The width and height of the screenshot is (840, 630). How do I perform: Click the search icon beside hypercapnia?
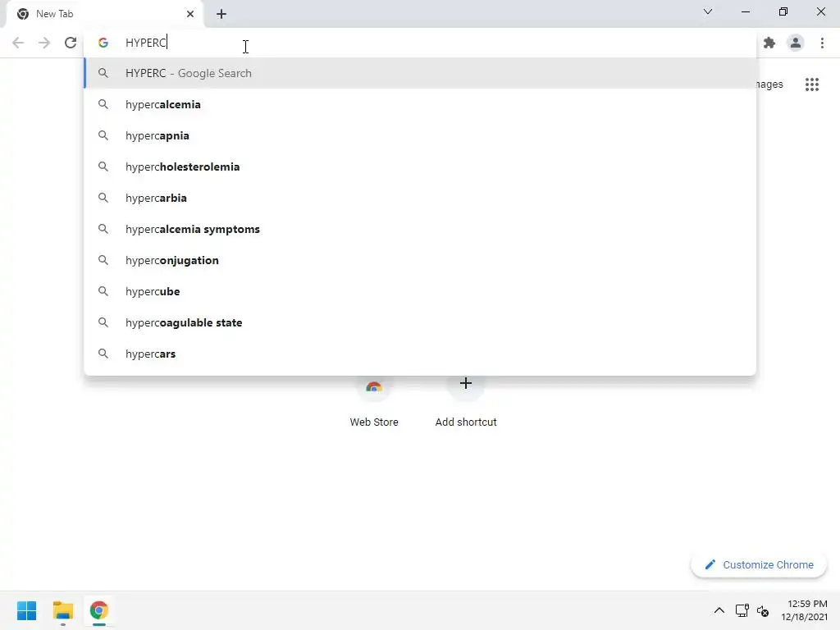(x=103, y=135)
